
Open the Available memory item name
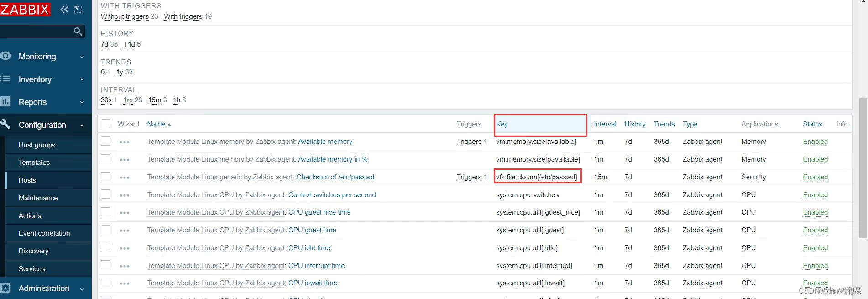click(325, 142)
